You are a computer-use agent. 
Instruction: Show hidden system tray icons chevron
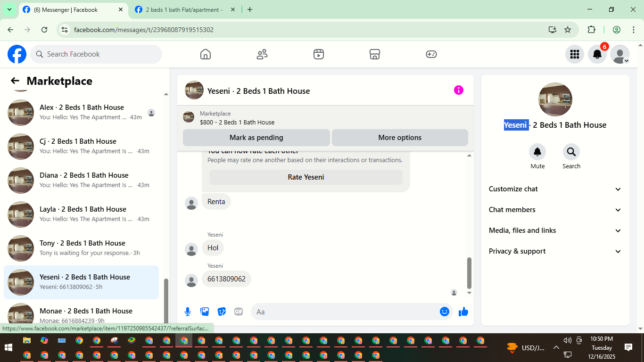pyautogui.click(x=556, y=348)
